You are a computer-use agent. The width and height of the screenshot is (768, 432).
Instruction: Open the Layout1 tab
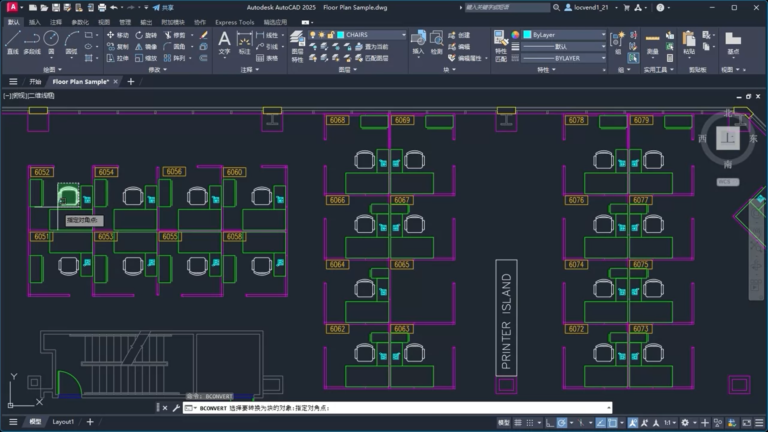tap(63, 422)
